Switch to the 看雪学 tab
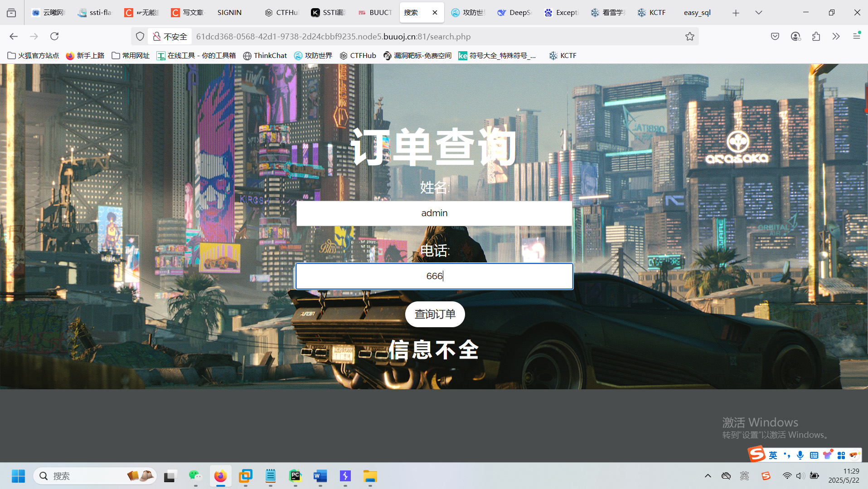Viewport: 868px width, 489px height. click(x=607, y=13)
